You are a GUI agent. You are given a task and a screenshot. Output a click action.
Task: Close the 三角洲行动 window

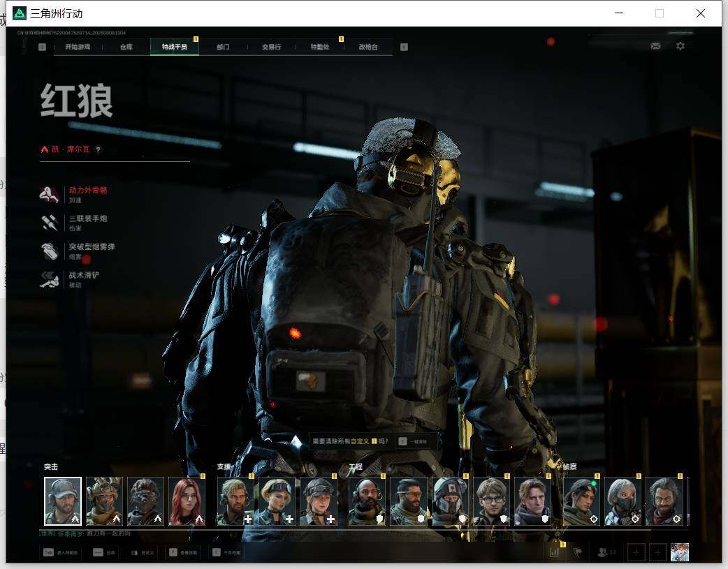(x=701, y=13)
